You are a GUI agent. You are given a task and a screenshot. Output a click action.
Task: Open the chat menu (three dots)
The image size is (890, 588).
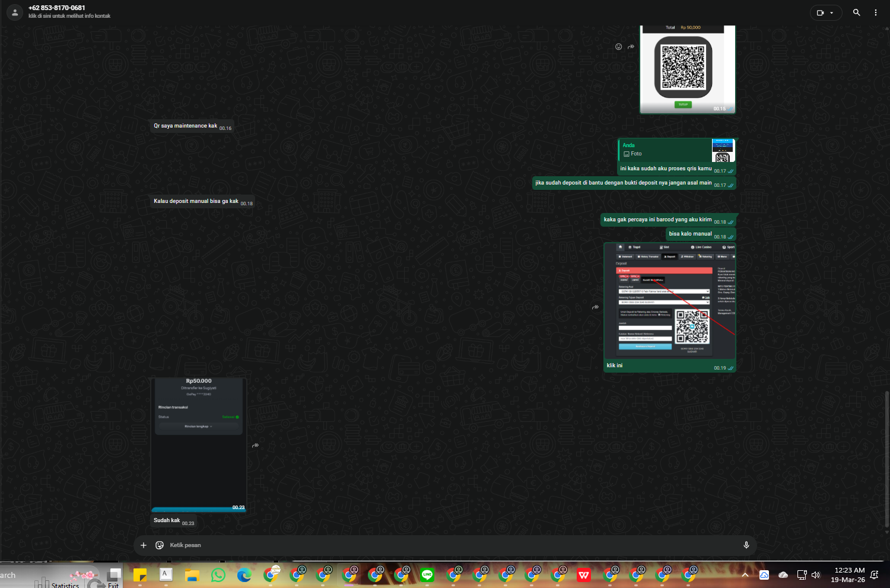876,12
